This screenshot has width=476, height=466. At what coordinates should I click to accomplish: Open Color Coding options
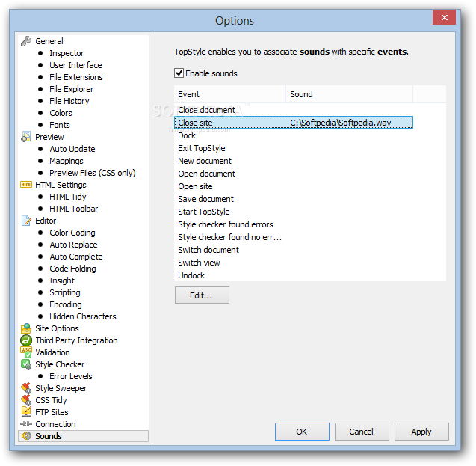coord(72,233)
